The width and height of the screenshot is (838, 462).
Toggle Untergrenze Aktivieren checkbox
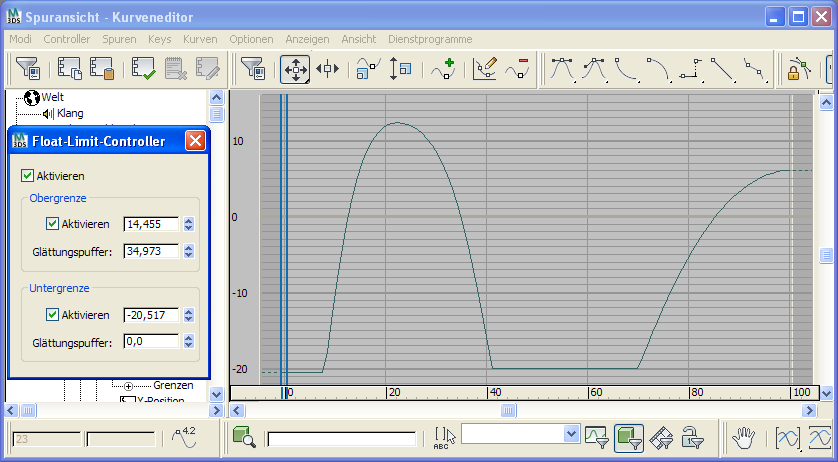point(52,314)
